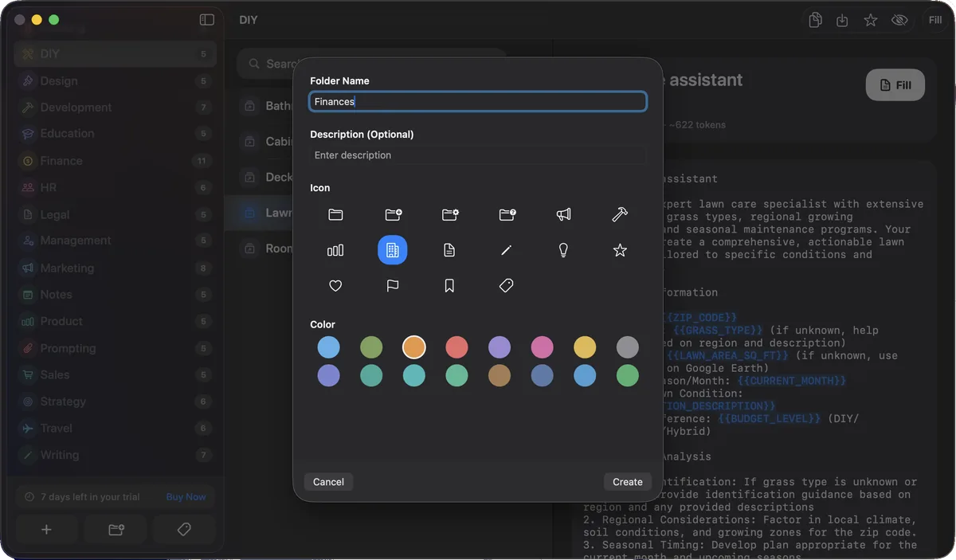This screenshot has width=956, height=560.
Task: Open the Development folder in sidebar
Action: point(116,108)
